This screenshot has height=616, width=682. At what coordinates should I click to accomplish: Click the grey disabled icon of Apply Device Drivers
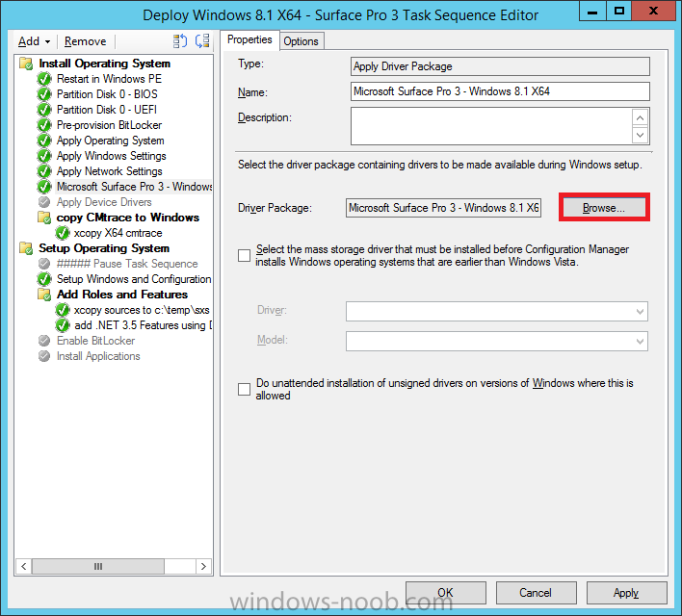(x=44, y=202)
